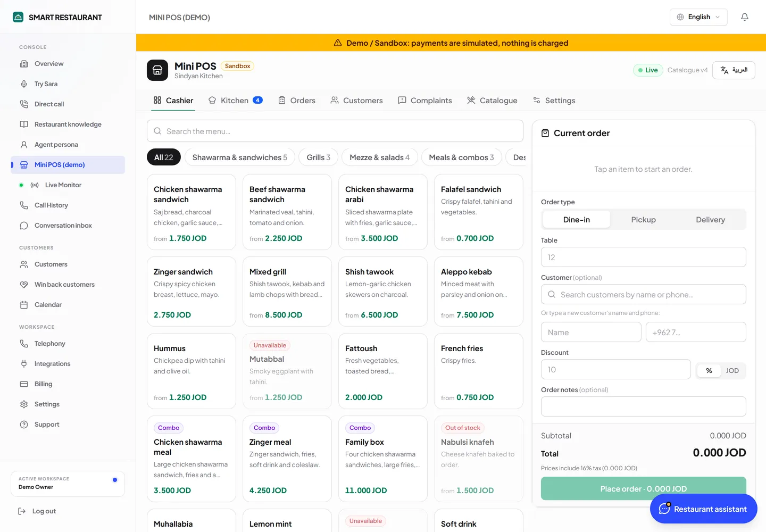Image resolution: width=766 pixels, height=532 pixels.
Task: Open the Billing page
Action: tap(68, 384)
